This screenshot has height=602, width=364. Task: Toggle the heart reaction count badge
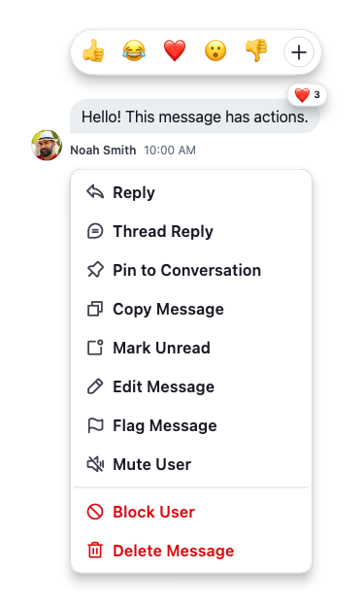(x=307, y=94)
